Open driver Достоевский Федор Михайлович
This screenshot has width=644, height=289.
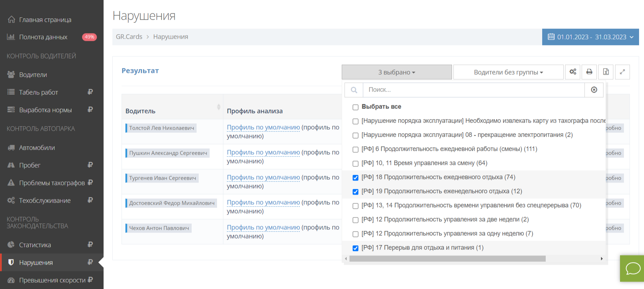171,203
